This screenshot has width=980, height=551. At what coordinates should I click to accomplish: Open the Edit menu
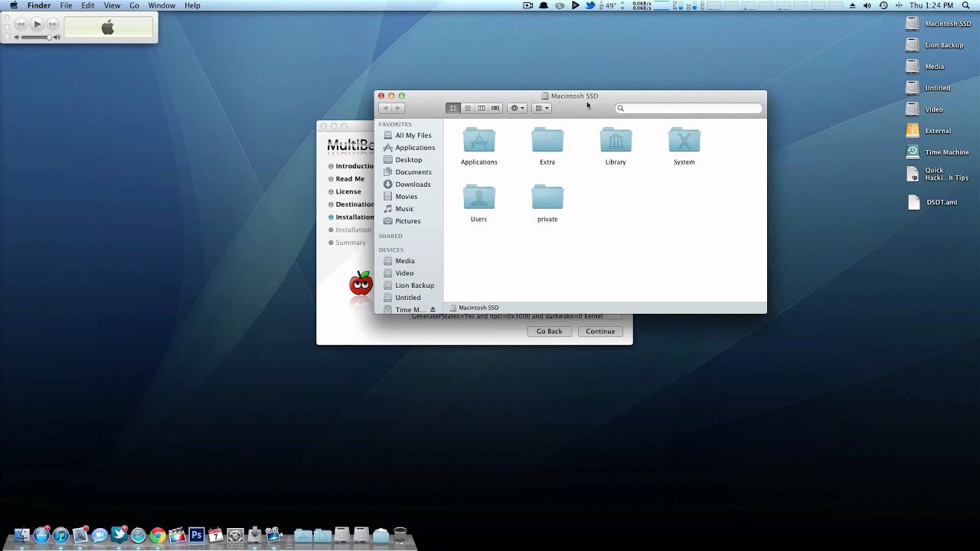[x=88, y=5]
